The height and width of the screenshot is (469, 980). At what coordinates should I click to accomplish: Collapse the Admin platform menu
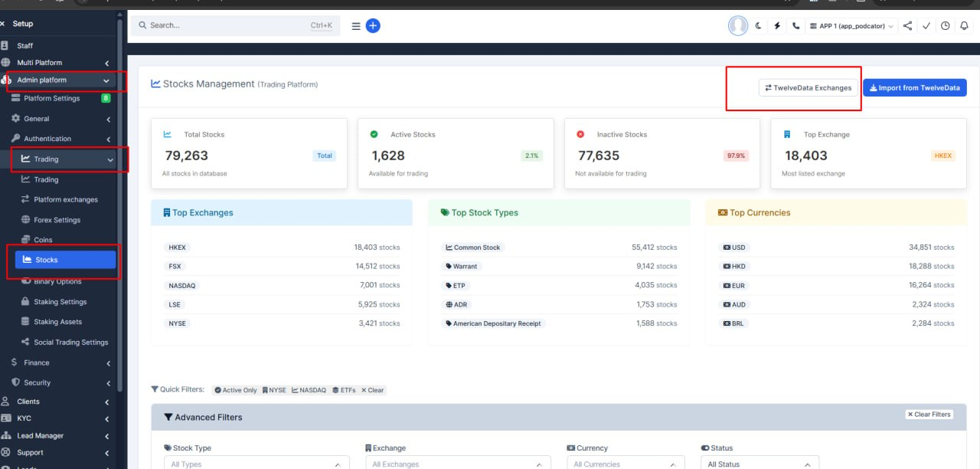[x=106, y=80]
